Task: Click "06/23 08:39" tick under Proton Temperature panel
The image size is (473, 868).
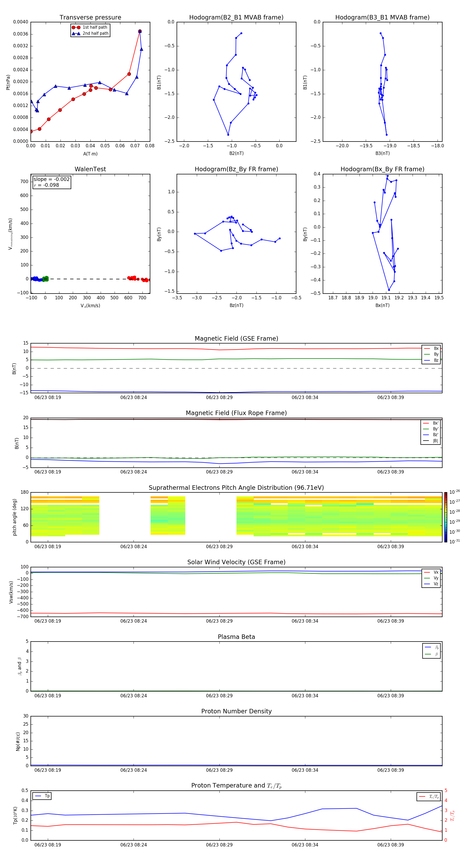Action: point(390,845)
